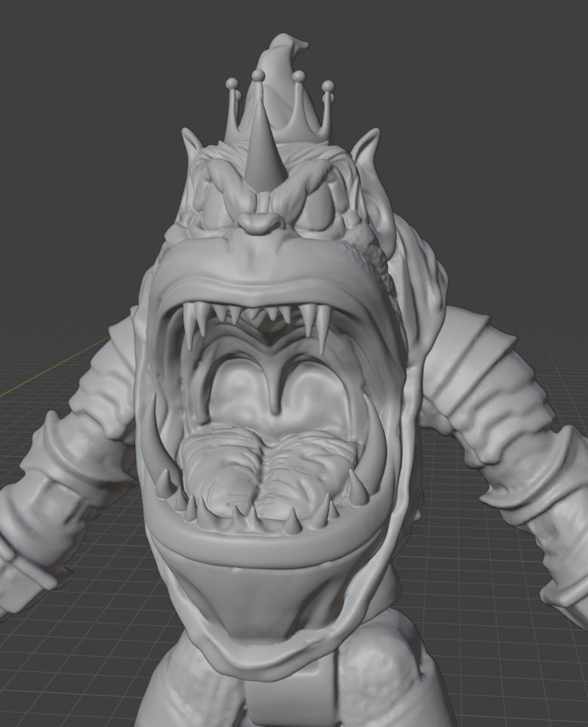Click the shoulder armor on the right side
The image size is (588, 727).
click(x=468, y=377)
